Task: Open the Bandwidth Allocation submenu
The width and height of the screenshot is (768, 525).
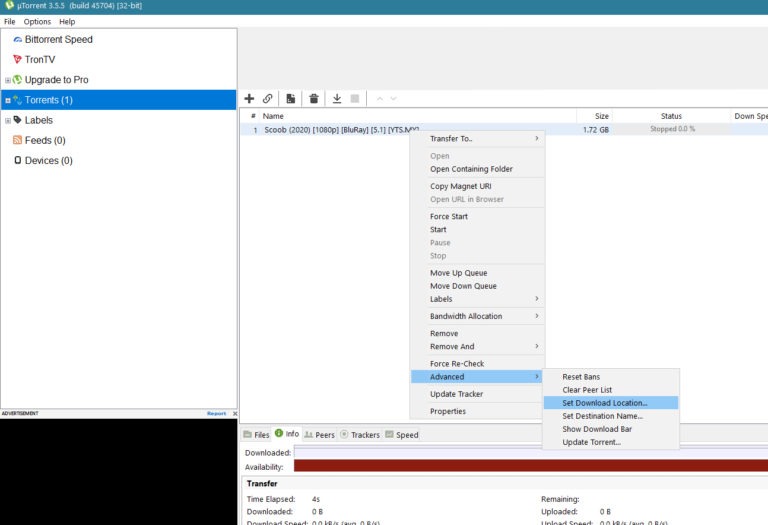Action: pyautogui.click(x=478, y=316)
